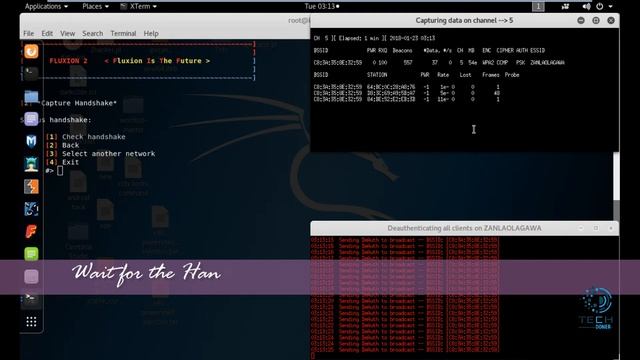
Task: Click the Capturing data on channel title bar
Action: point(464,20)
